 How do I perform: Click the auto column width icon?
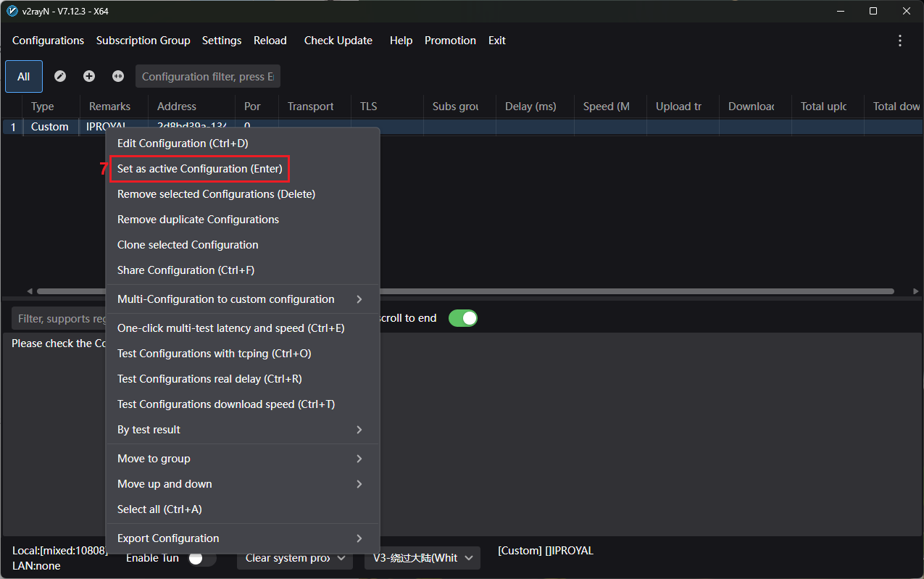click(118, 76)
